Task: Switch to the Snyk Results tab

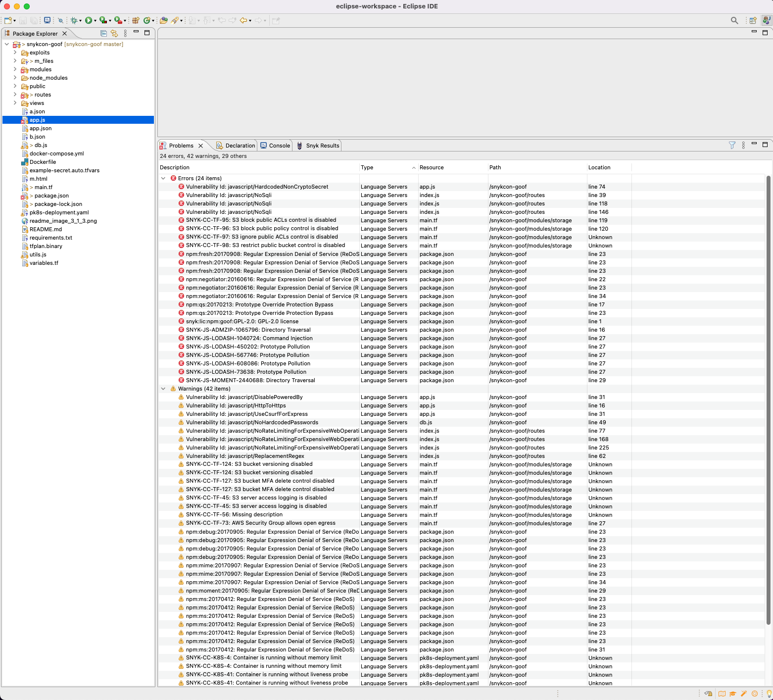Action: [x=322, y=146]
